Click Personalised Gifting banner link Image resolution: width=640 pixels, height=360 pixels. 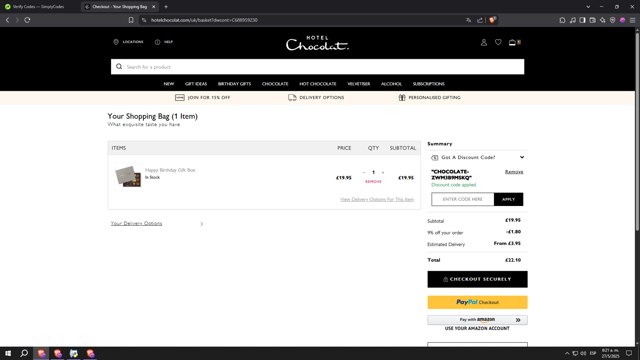tap(429, 98)
